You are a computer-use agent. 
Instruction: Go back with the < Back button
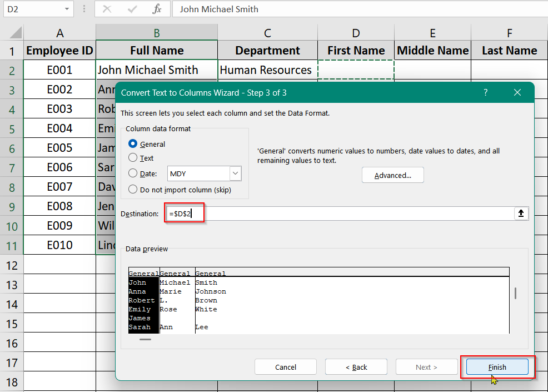(x=356, y=367)
